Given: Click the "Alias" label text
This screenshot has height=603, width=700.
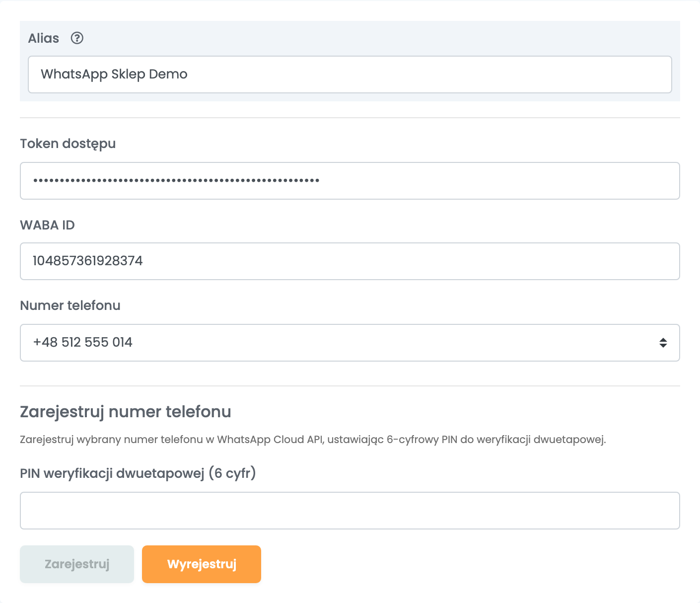Looking at the screenshot, I should (44, 38).
